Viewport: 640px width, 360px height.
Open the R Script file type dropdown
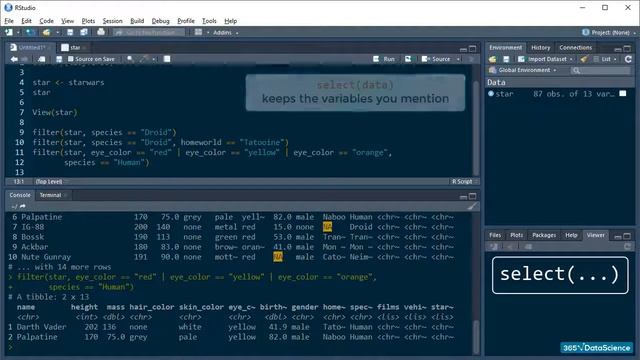pyautogui.click(x=464, y=181)
